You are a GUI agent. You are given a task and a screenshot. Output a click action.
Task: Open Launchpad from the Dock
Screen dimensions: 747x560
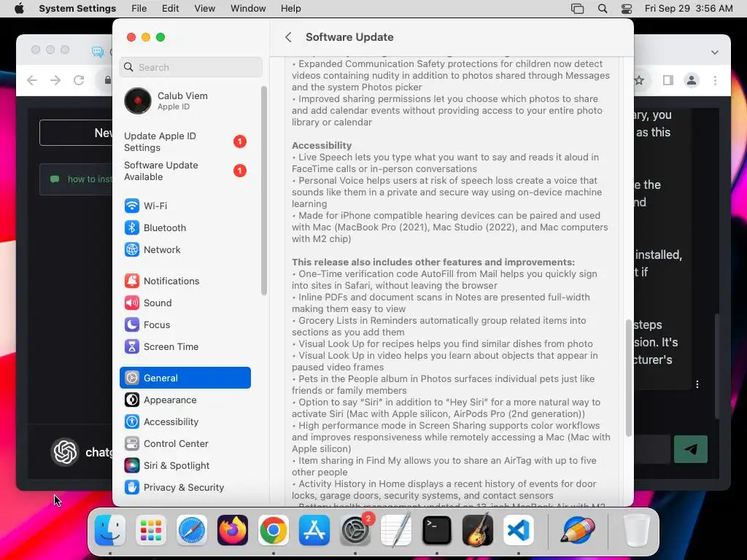click(151, 530)
